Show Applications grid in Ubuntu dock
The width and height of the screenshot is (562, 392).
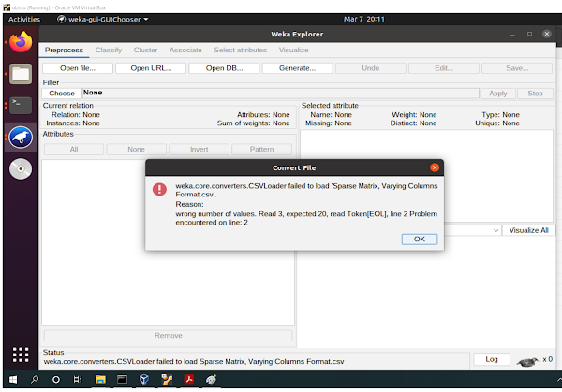click(x=21, y=355)
